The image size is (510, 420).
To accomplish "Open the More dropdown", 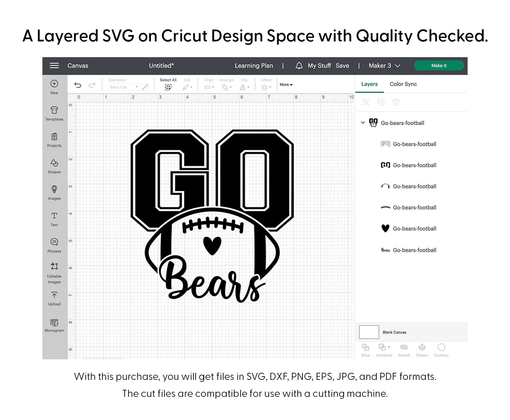I will point(286,85).
